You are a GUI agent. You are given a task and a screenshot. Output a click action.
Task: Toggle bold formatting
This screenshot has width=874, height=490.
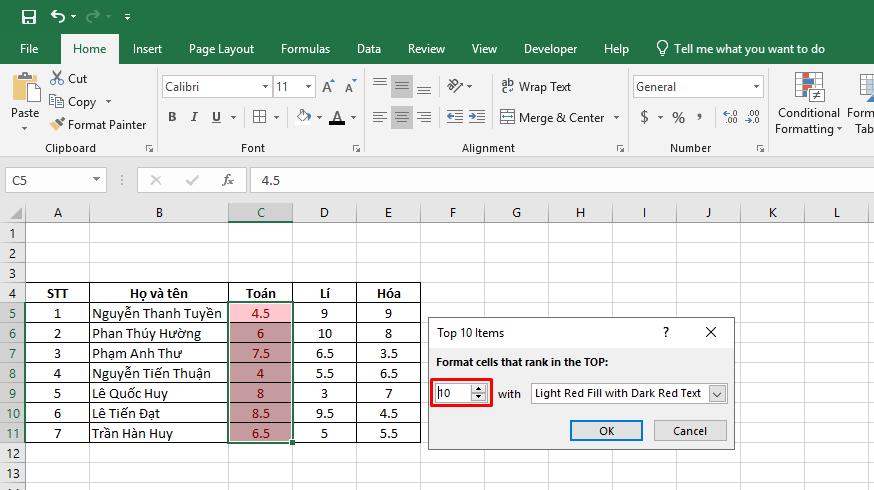tap(172, 117)
